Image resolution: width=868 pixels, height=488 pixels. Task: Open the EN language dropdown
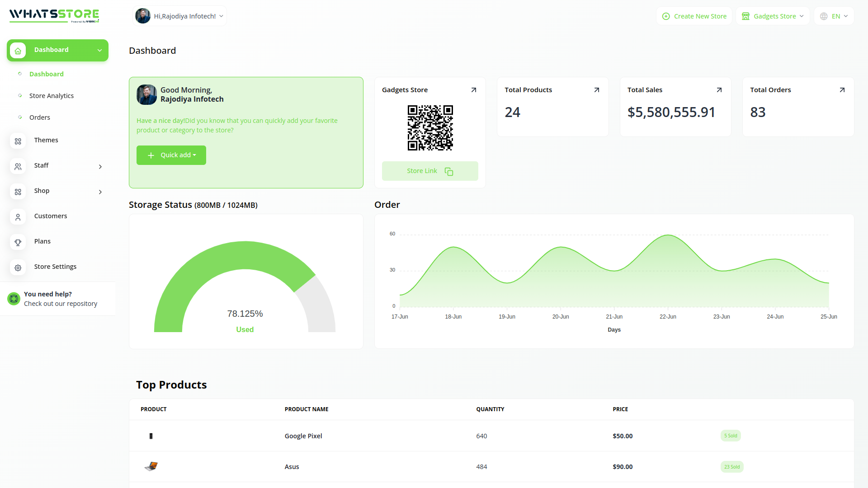(834, 16)
